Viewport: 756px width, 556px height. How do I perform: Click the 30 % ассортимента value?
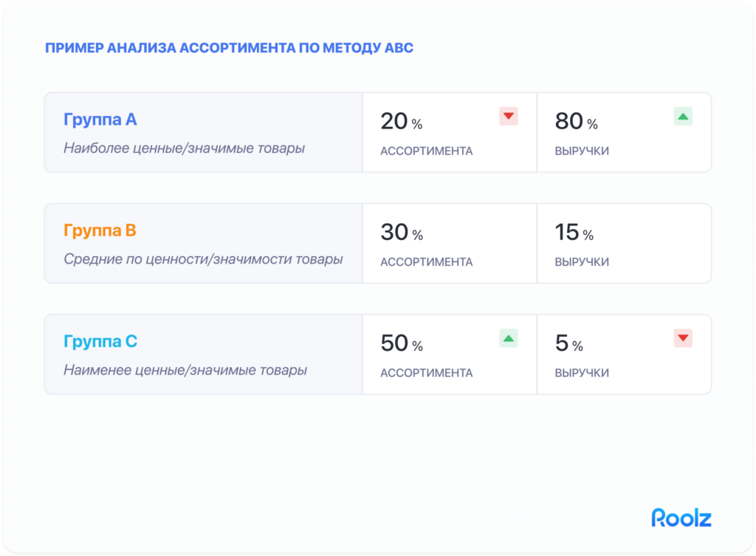click(x=402, y=233)
